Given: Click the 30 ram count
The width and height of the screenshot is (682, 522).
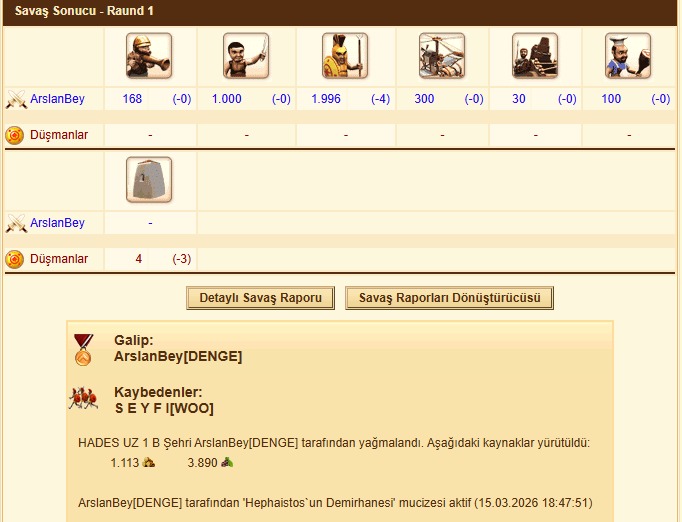Looking at the screenshot, I should click(x=518, y=99).
